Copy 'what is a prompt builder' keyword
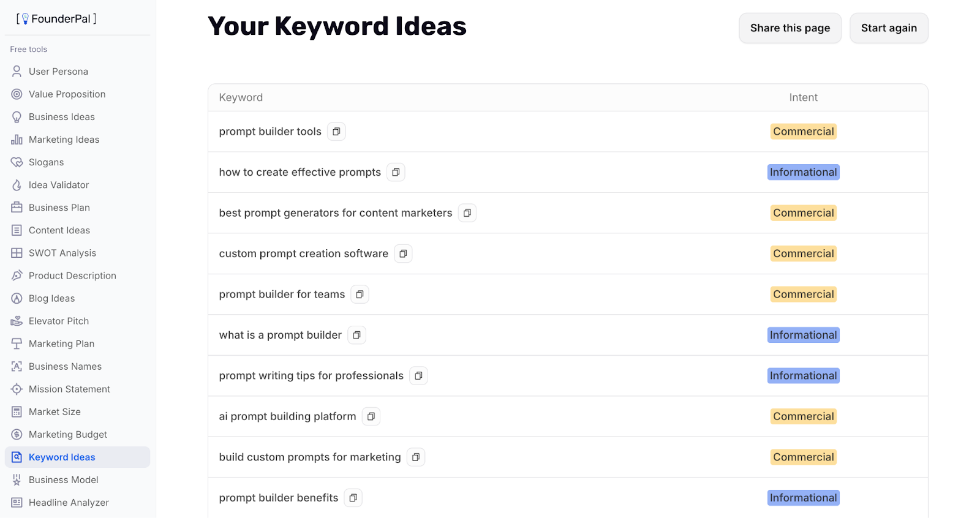The height and width of the screenshot is (518, 980). [356, 335]
